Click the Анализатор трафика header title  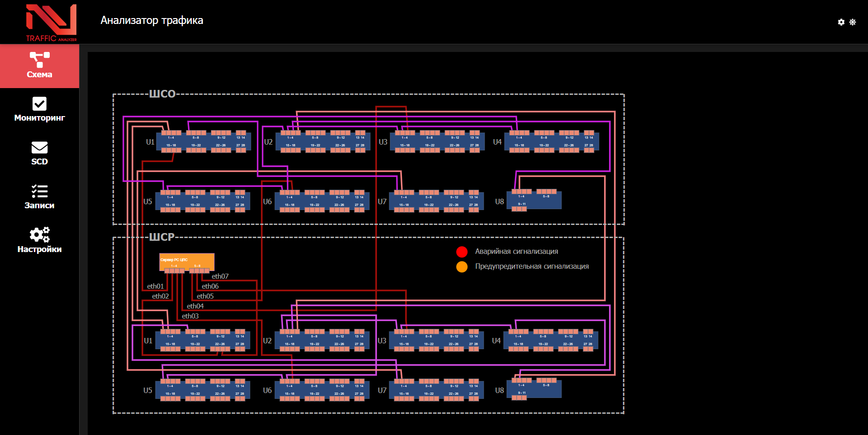(152, 20)
